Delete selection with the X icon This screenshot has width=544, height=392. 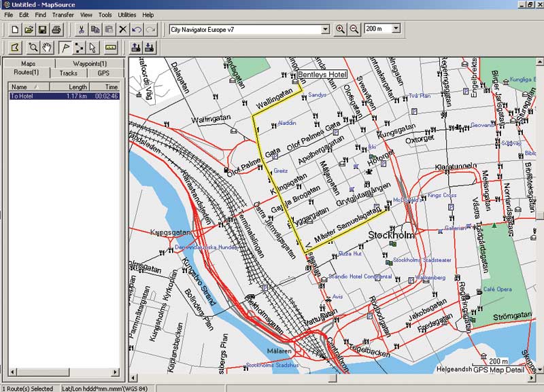point(123,30)
